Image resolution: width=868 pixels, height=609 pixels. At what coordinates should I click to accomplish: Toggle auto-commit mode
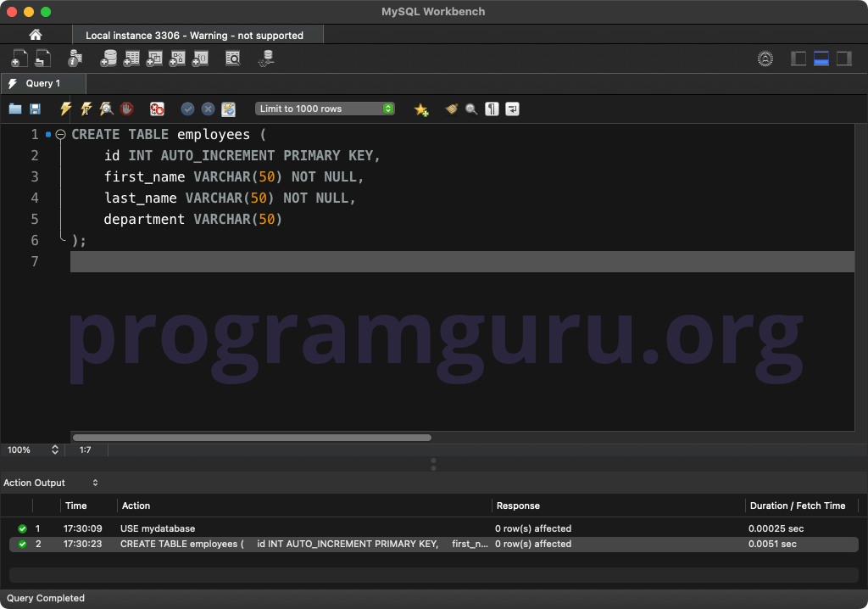coord(228,109)
